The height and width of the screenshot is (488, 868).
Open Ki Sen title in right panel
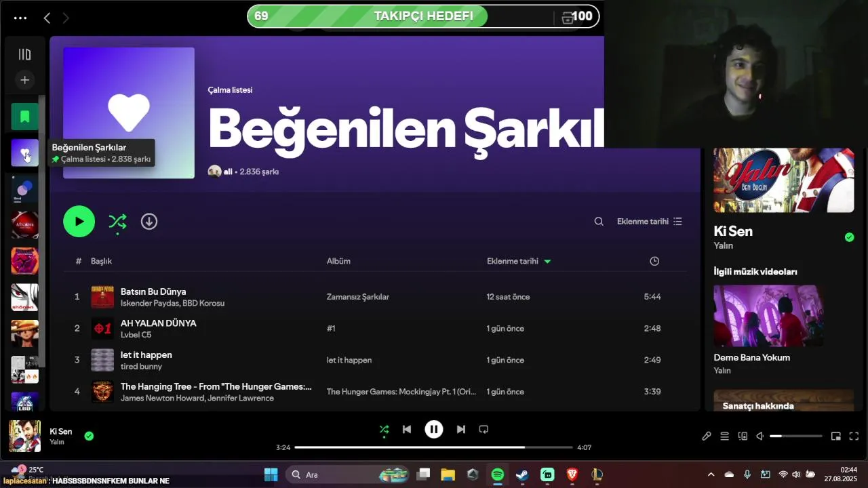733,231
